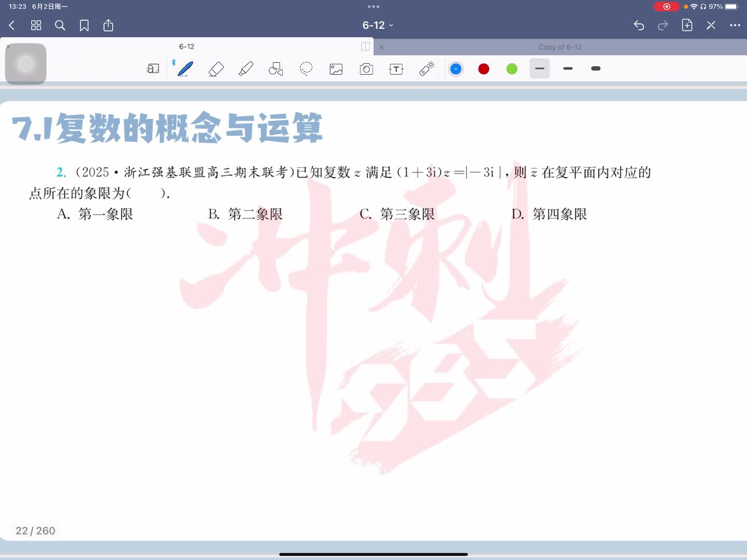Screen dimensions: 747x560
Task: Open the Camera tool
Action: [366, 69]
